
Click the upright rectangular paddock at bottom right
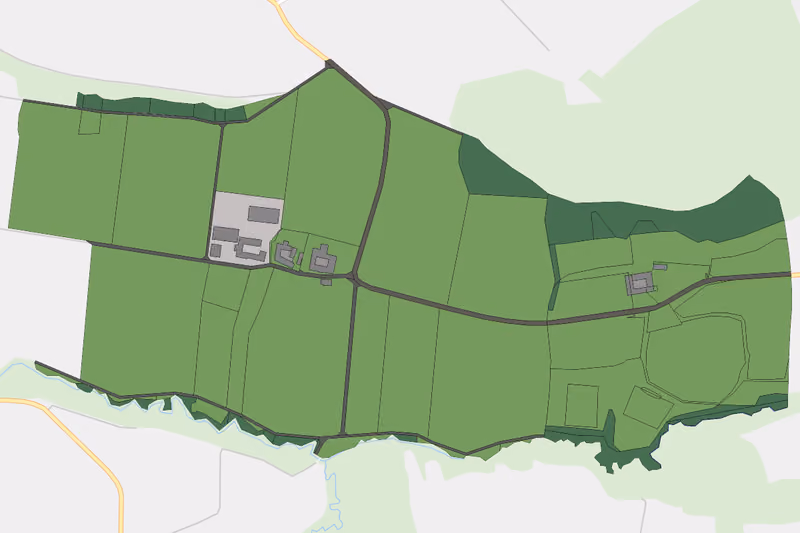(582, 406)
